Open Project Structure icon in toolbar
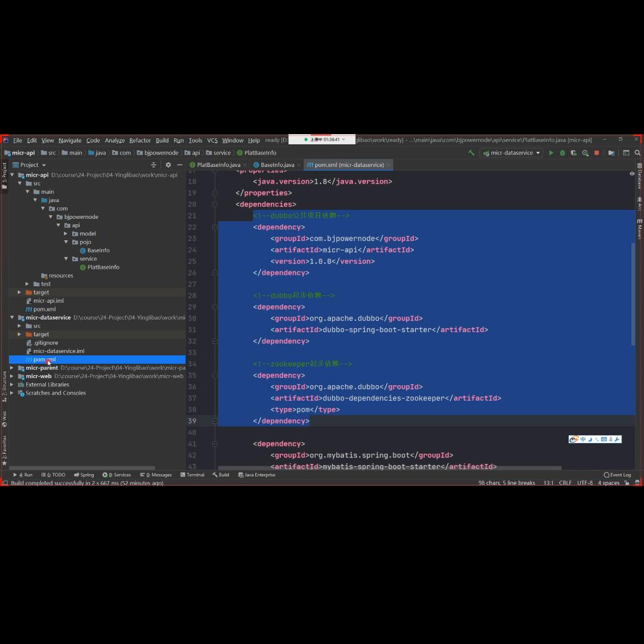The image size is (644, 644). point(611,153)
